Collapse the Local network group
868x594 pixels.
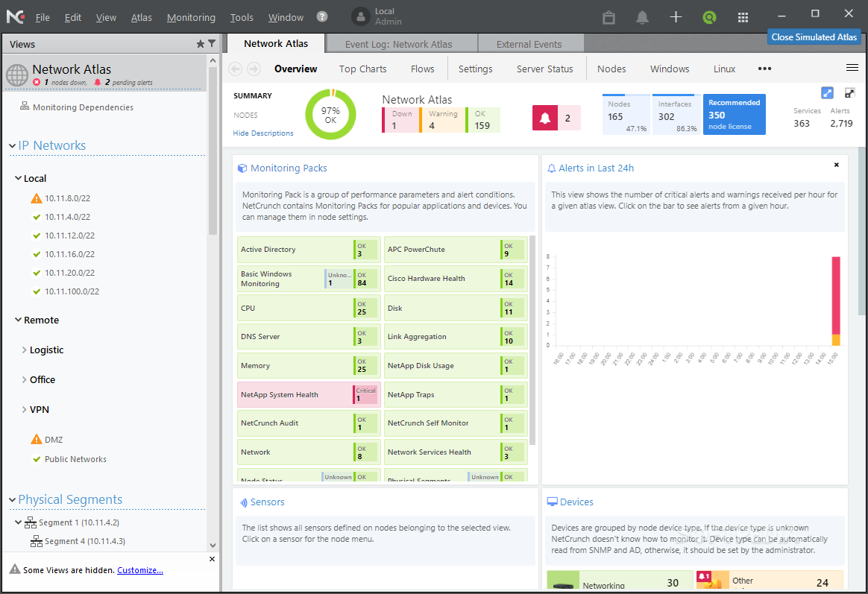click(18, 178)
